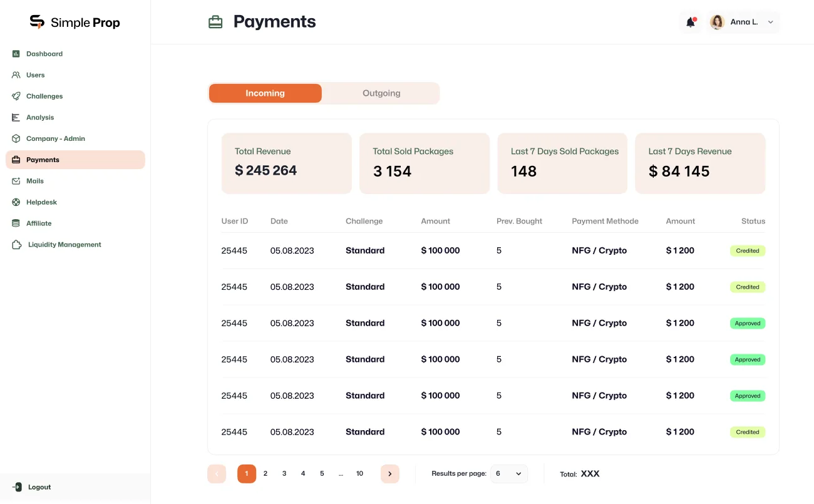Go to page 3
The image size is (814, 504).
pos(284,474)
